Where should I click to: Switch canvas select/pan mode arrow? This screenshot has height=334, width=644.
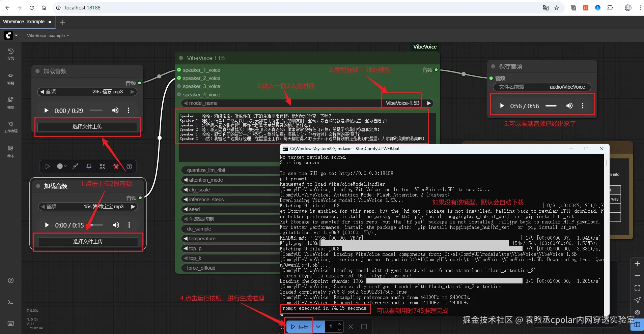[x=637, y=300]
